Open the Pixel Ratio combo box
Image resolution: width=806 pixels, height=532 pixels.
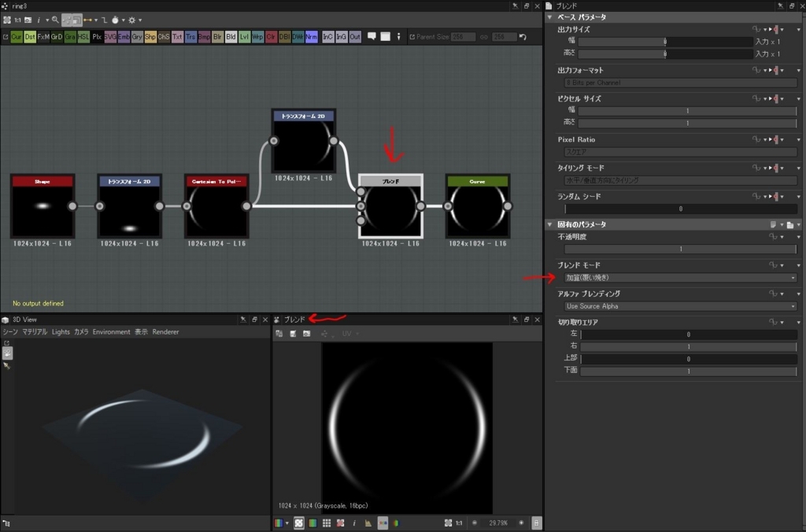(x=681, y=152)
